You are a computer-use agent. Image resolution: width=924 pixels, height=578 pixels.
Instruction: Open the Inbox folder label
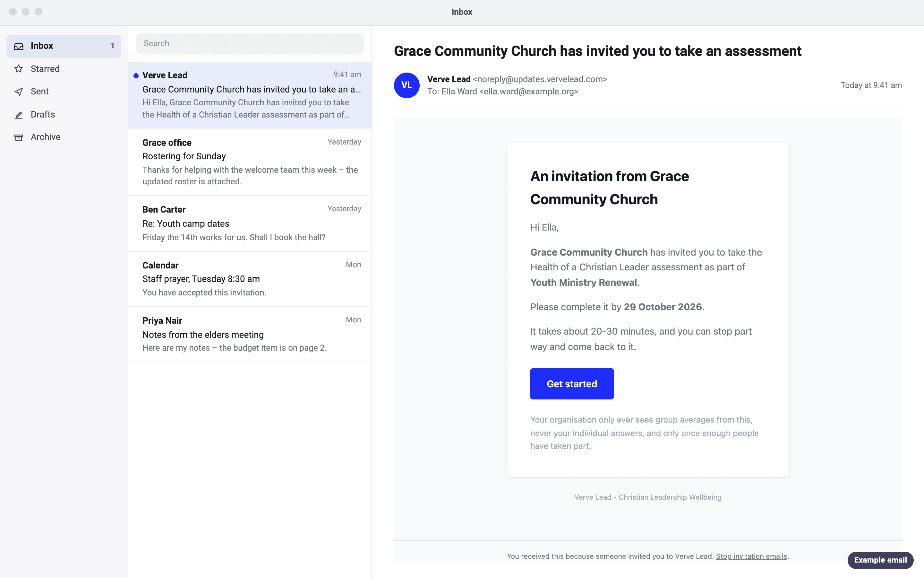42,46
